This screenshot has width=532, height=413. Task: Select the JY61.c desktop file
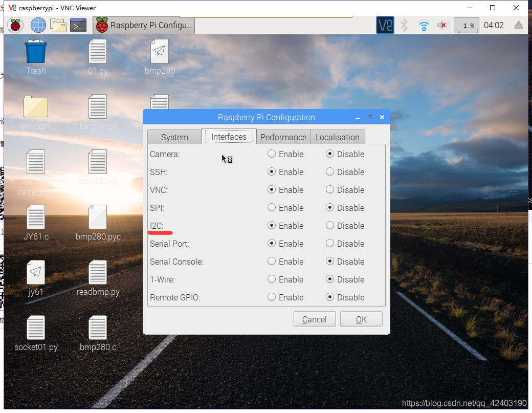click(36, 223)
